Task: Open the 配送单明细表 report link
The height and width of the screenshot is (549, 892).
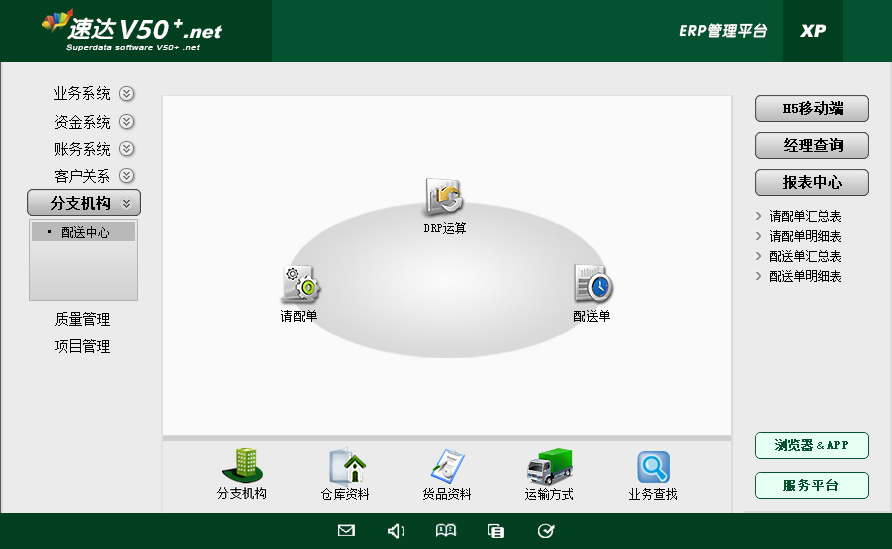Action: pyautogui.click(x=804, y=276)
